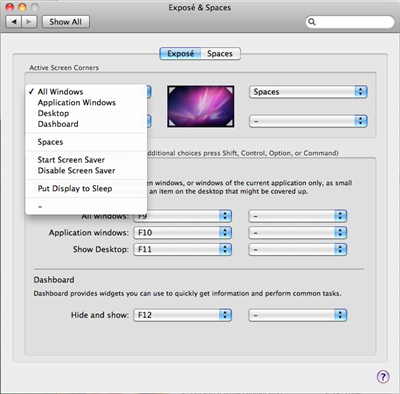Click the Show All button
Viewport: 400px width, 394px height.
click(x=66, y=22)
